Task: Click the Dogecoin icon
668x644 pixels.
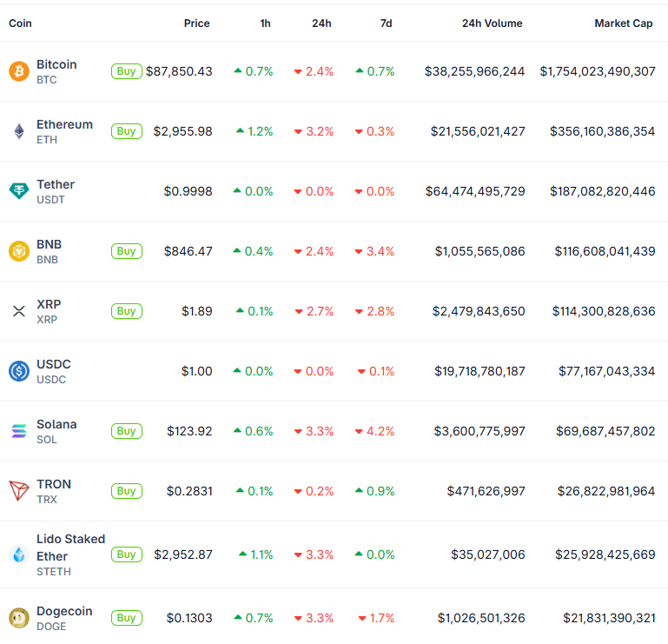Action: [18, 618]
